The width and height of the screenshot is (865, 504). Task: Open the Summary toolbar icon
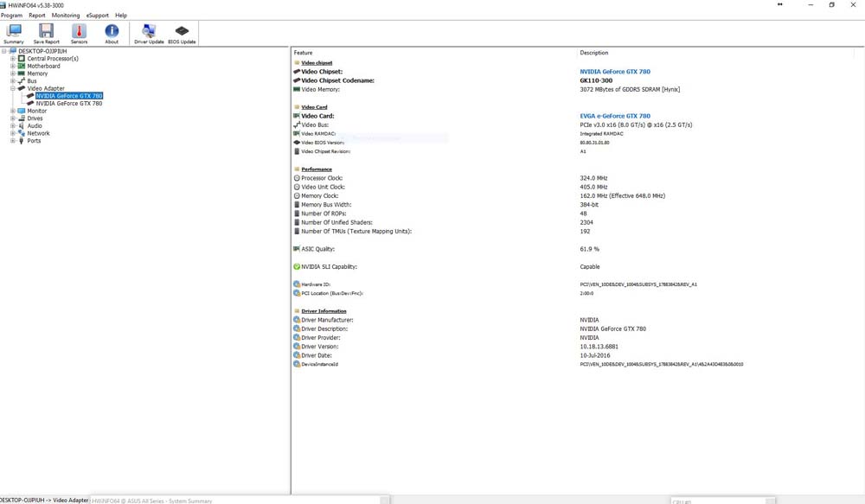(14, 34)
